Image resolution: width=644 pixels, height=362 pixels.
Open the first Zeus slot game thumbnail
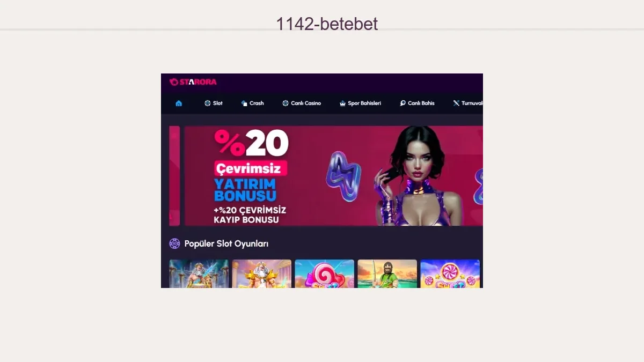click(199, 274)
